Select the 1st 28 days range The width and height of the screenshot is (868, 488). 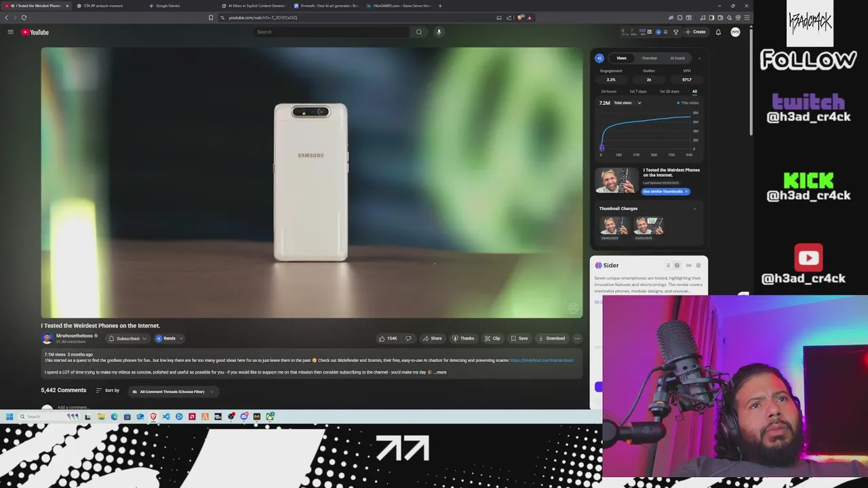[669, 91]
